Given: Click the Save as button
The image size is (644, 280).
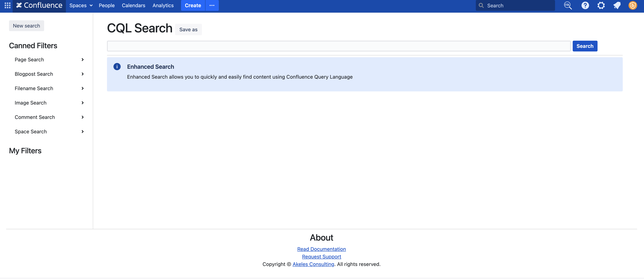Looking at the screenshot, I should (x=188, y=30).
